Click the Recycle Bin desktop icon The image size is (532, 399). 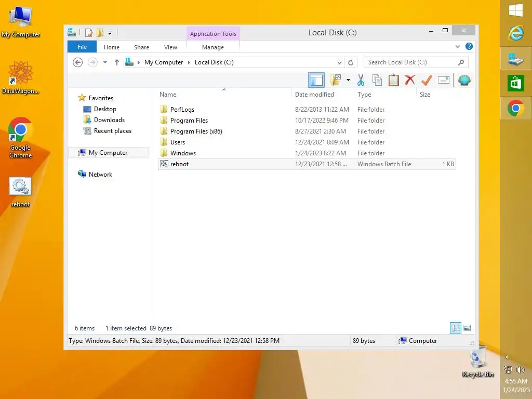(x=478, y=361)
